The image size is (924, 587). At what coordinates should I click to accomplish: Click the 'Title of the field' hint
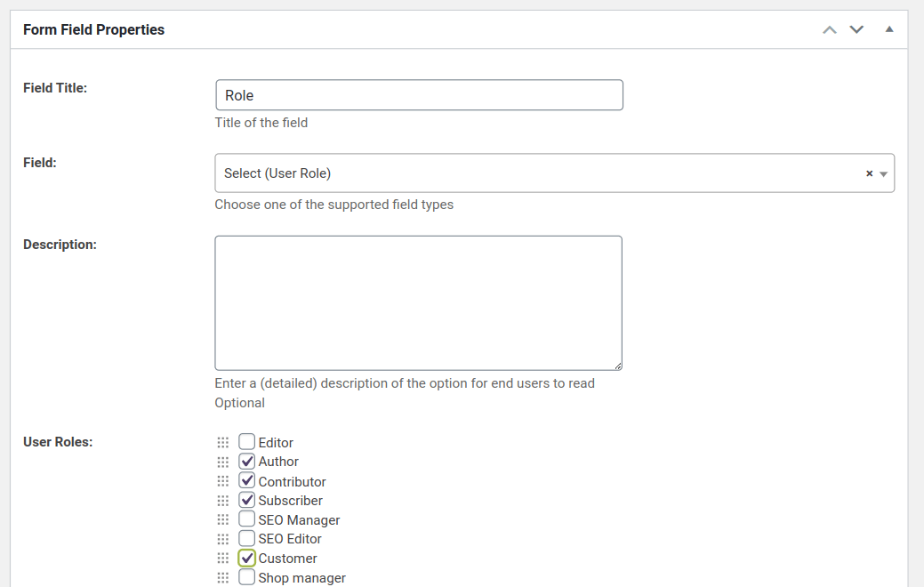[261, 123]
